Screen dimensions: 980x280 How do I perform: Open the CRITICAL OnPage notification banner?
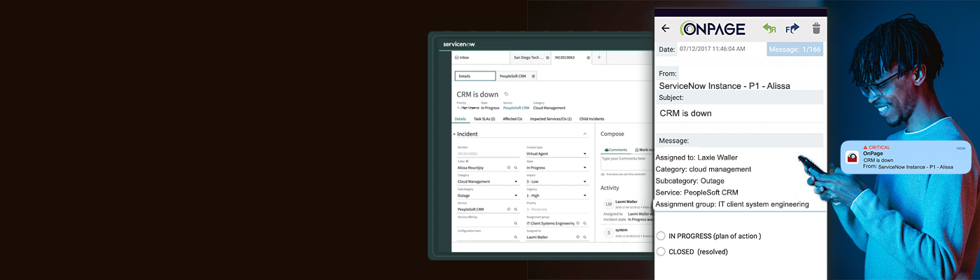click(906, 157)
